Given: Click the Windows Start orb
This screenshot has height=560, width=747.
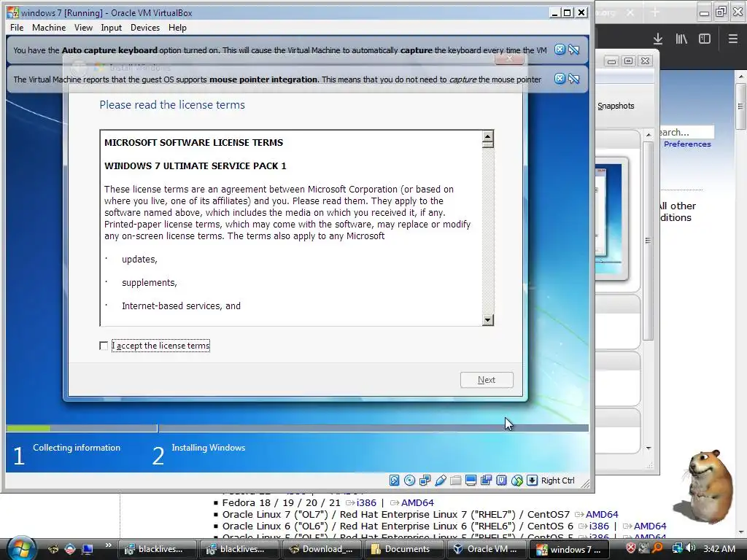Looking at the screenshot, I should coord(21,548).
